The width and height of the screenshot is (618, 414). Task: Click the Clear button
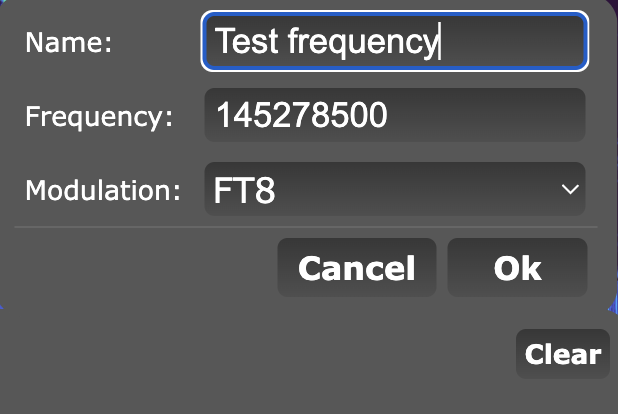[562, 354]
